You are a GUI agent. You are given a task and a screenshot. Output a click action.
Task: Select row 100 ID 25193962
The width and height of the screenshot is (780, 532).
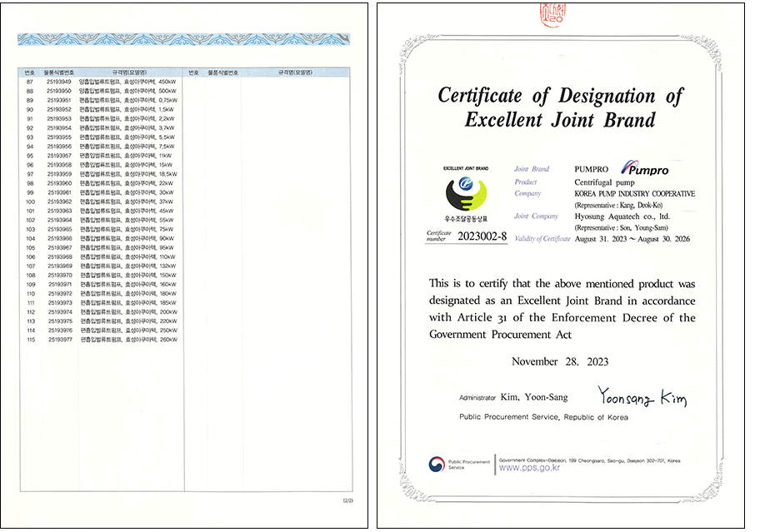pos(59,201)
